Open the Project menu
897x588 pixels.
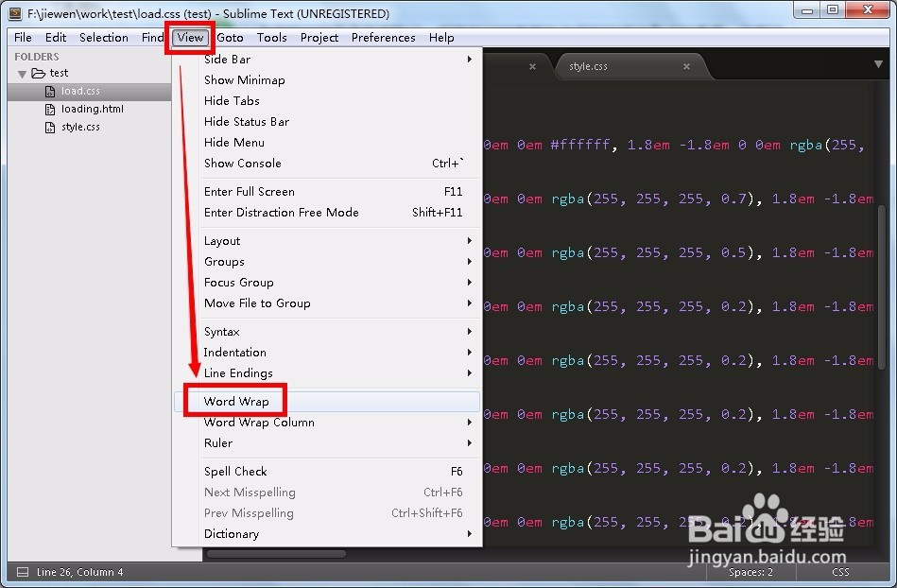coord(319,38)
